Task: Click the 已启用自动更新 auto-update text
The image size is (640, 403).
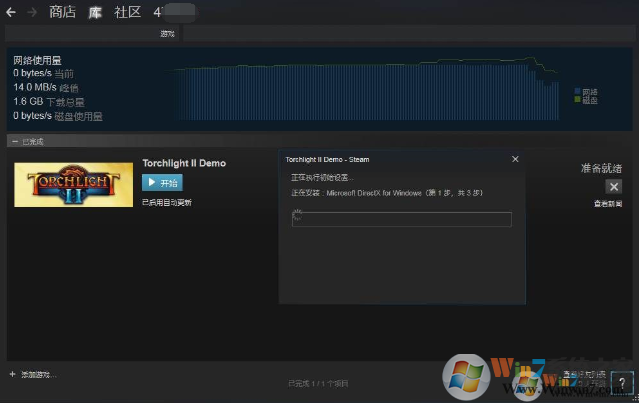Action: click(166, 202)
